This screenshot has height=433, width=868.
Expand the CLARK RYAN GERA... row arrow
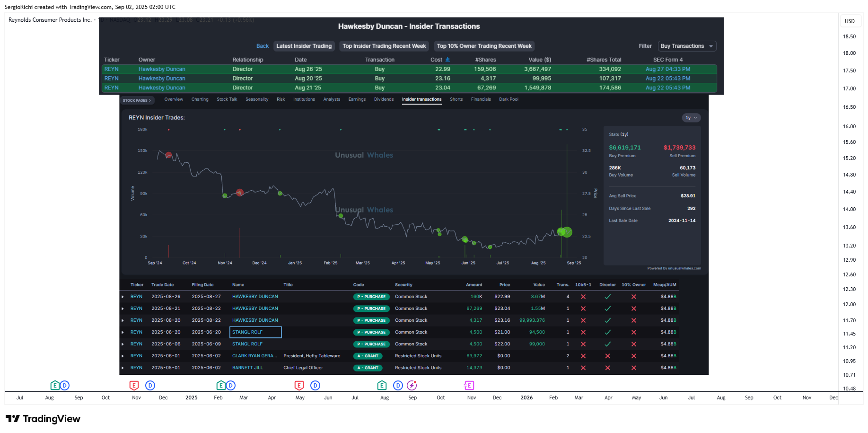(123, 356)
